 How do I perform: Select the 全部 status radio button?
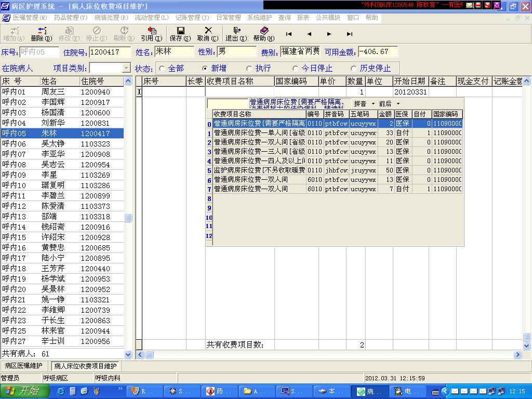[162, 69]
